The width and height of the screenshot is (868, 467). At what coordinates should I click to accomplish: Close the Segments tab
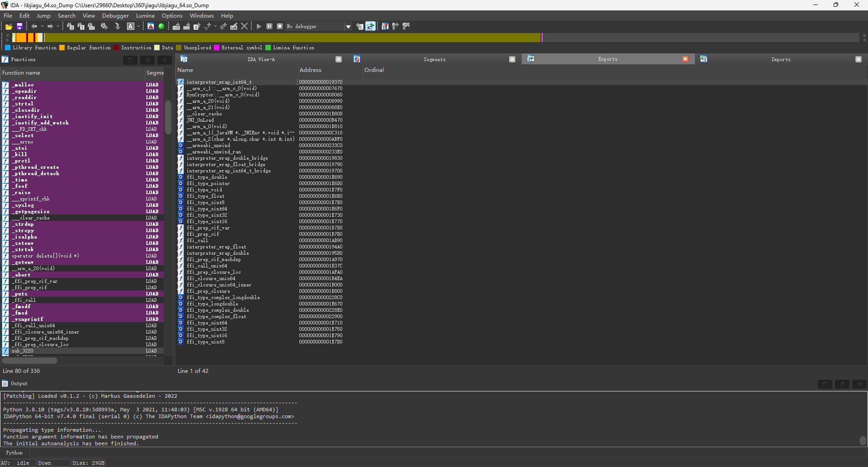tap(512, 59)
